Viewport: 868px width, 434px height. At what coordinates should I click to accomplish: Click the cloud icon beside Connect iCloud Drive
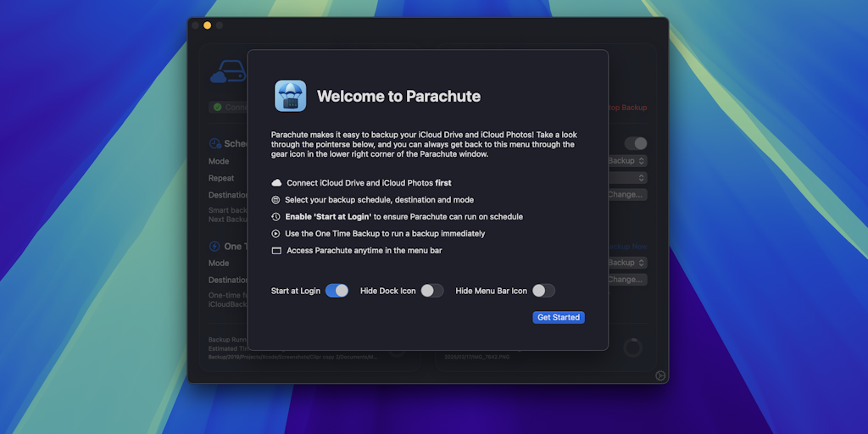[276, 183]
